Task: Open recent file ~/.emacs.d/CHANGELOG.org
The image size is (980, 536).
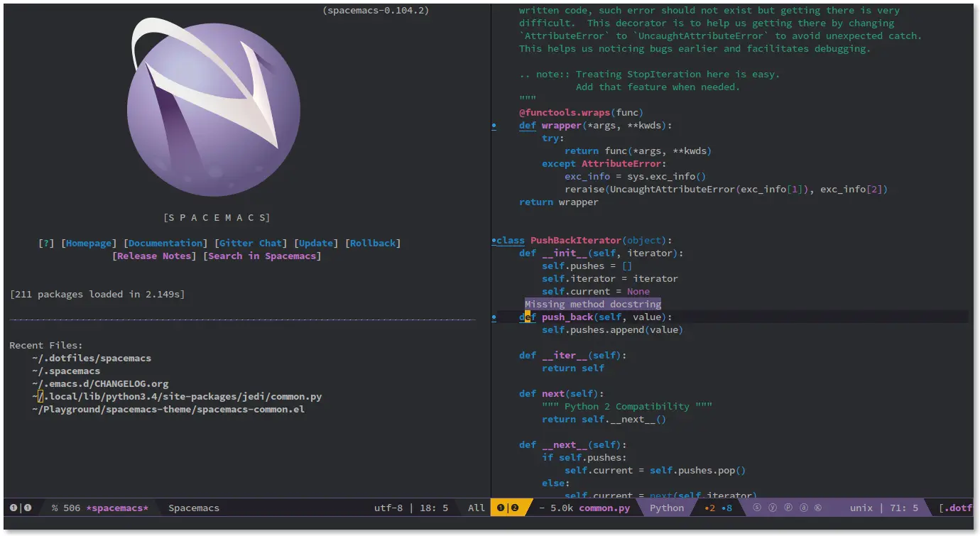Action: (100, 383)
